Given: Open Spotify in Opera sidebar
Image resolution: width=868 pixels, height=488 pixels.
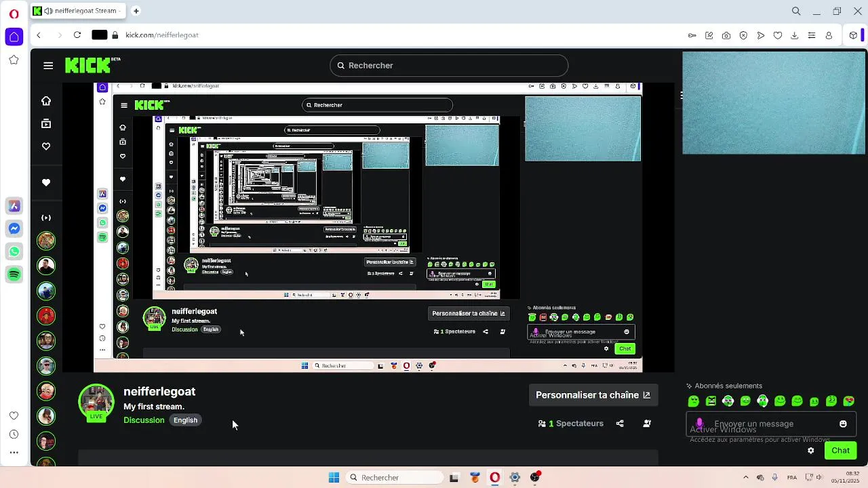Looking at the screenshot, I should tap(14, 274).
